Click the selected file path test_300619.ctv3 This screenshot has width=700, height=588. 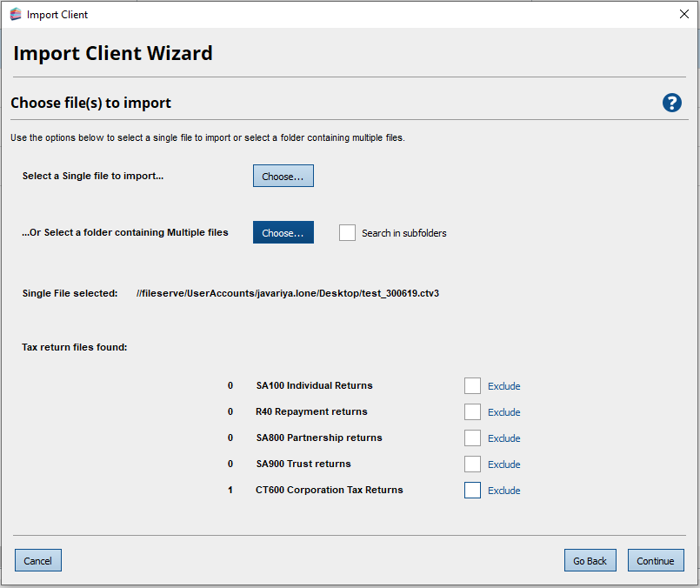coord(288,293)
